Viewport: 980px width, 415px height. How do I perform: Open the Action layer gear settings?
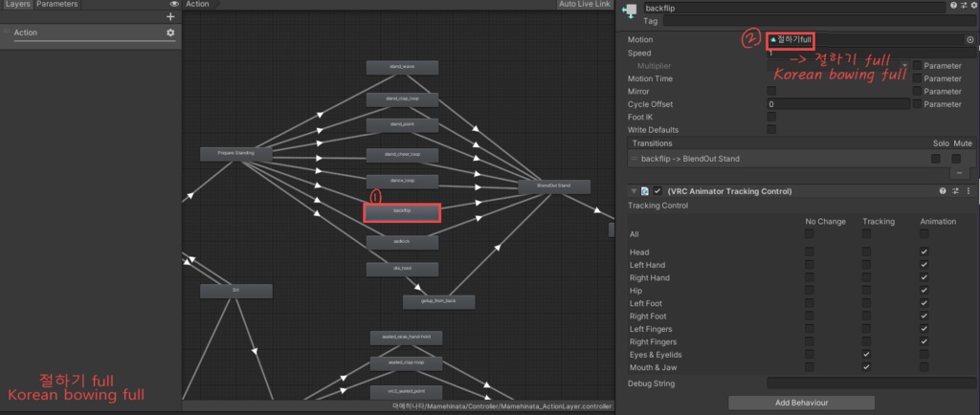coord(170,33)
